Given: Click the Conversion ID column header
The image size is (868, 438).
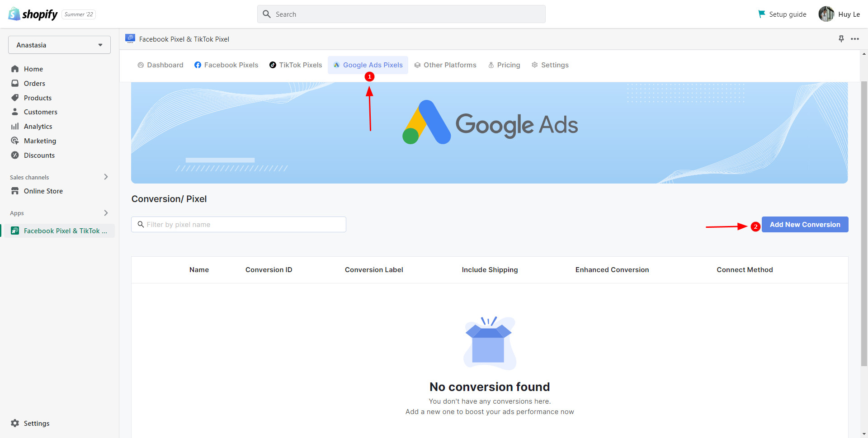Looking at the screenshot, I should point(269,270).
